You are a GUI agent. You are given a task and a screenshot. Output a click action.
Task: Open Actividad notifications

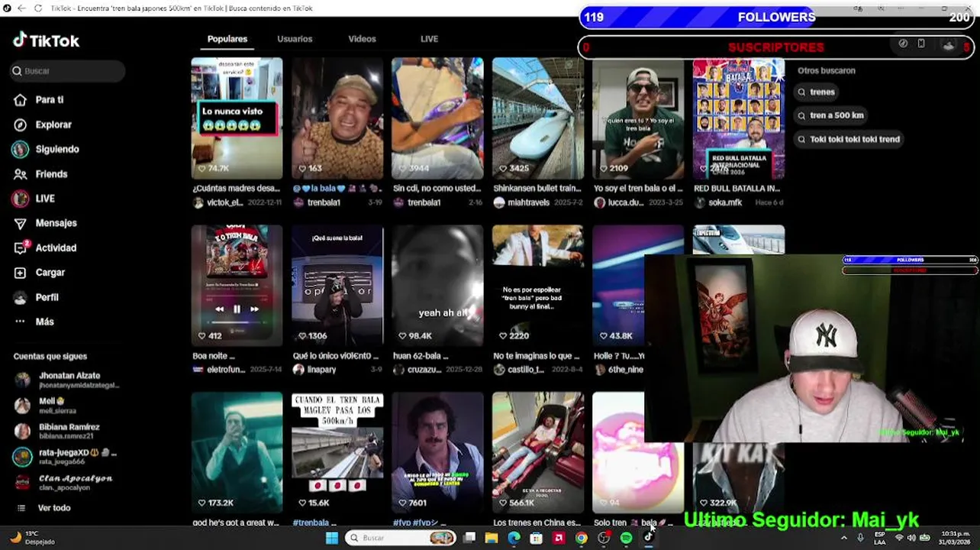click(x=45, y=247)
